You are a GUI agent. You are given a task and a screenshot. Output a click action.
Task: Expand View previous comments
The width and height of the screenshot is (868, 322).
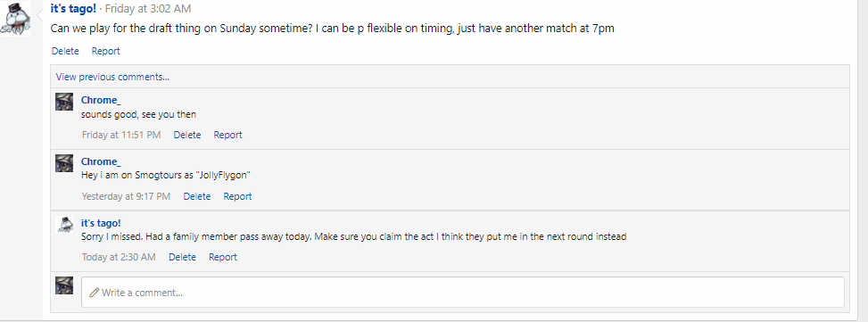click(112, 77)
